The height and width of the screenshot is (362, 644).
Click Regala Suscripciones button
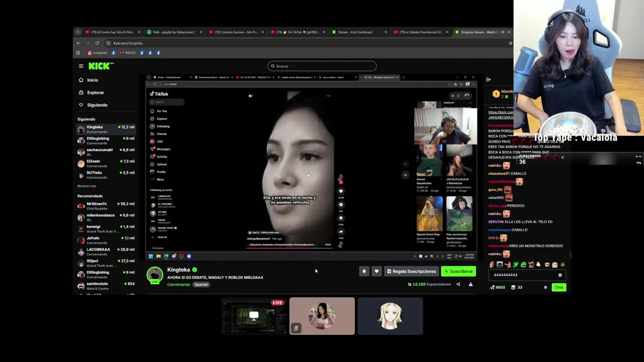click(411, 271)
